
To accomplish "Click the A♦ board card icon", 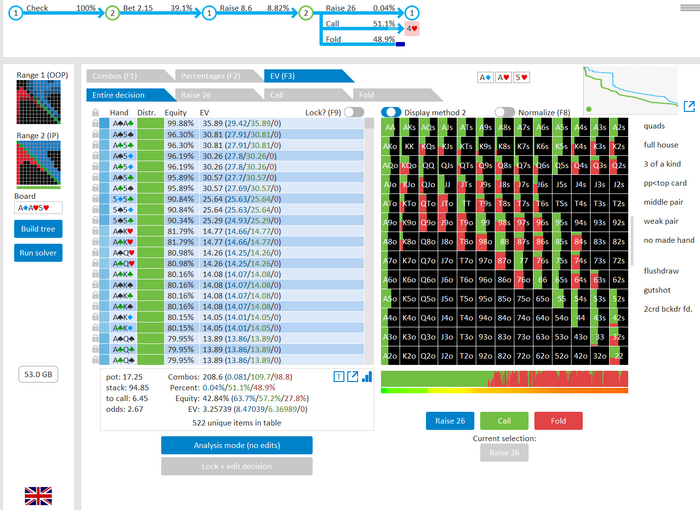I will (485, 78).
